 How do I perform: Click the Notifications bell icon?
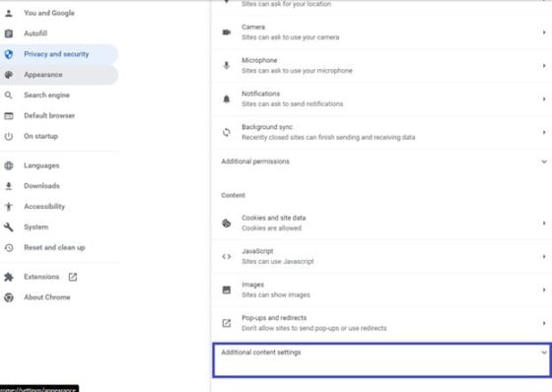227,98
